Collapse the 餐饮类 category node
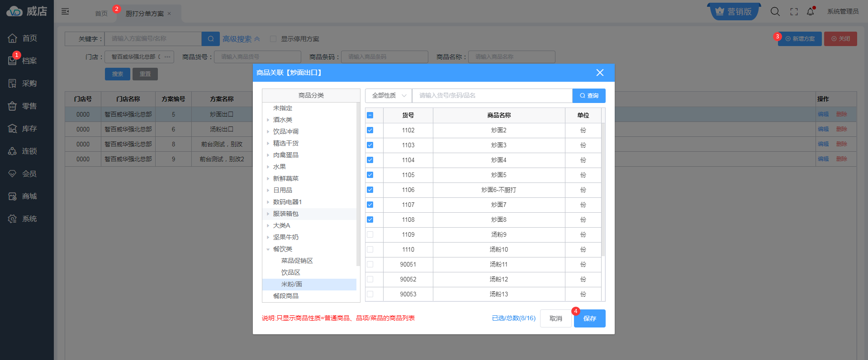Screen dimensions: 868x360 268,249
